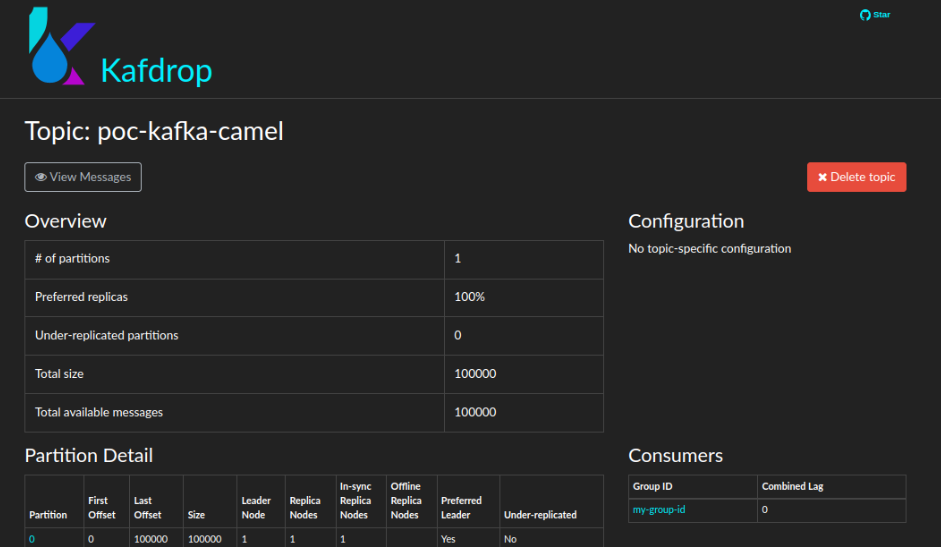Click the Combined Lag value 0
This screenshot has width=941, height=547.
coord(765,510)
